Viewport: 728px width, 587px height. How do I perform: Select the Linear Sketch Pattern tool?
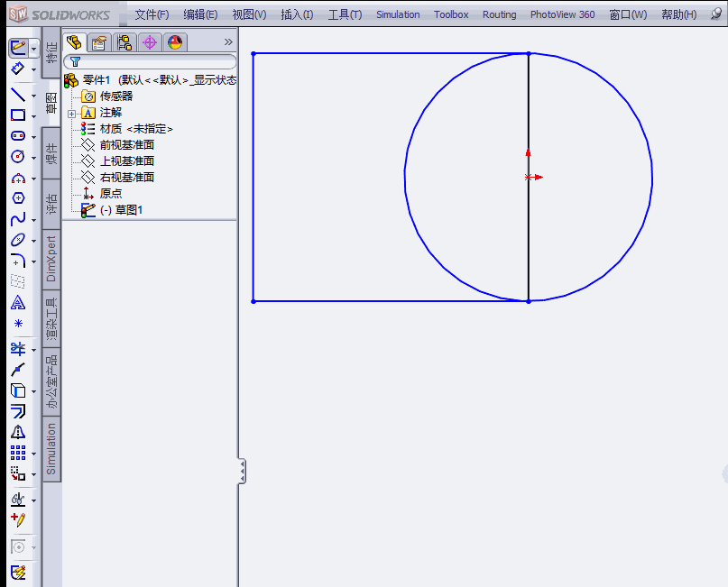click(x=18, y=453)
